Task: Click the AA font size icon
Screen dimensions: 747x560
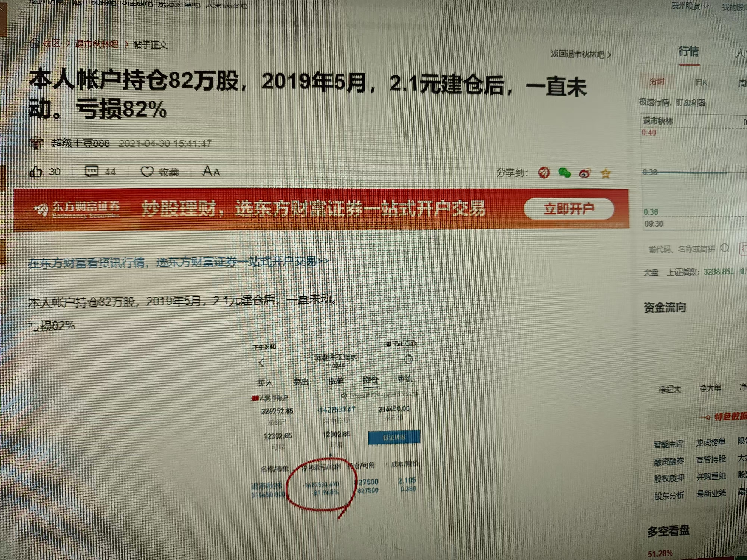Action: click(211, 171)
